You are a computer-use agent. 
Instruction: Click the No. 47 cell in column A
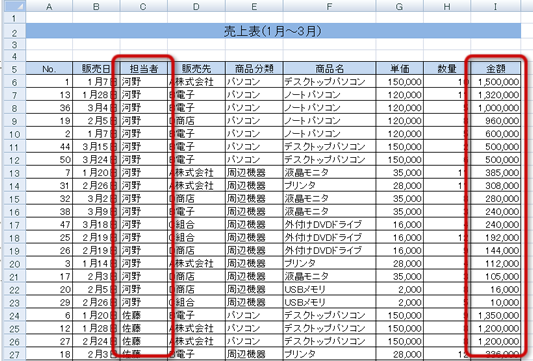coord(49,224)
